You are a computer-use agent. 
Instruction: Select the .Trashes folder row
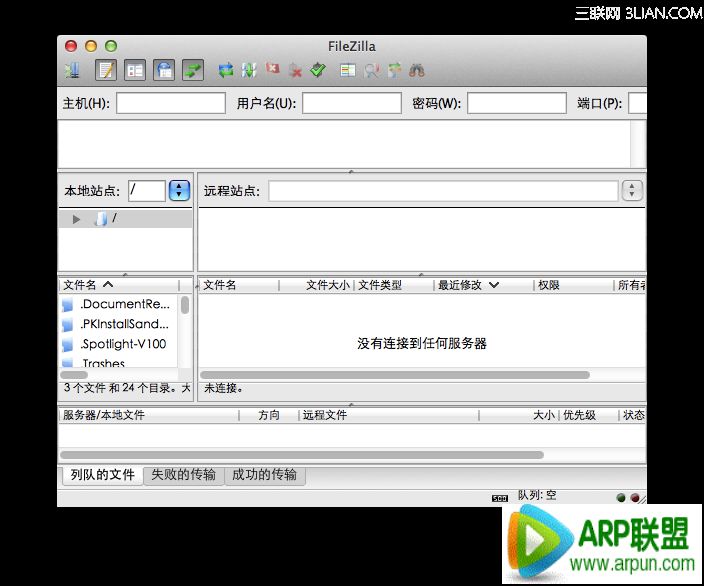click(x=119, y=362)
